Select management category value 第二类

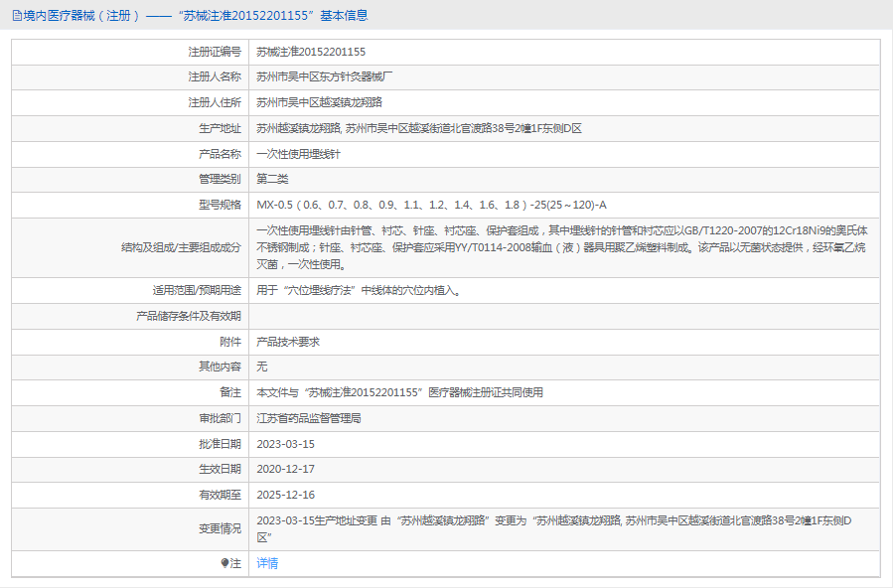click(x=272, y=179)
